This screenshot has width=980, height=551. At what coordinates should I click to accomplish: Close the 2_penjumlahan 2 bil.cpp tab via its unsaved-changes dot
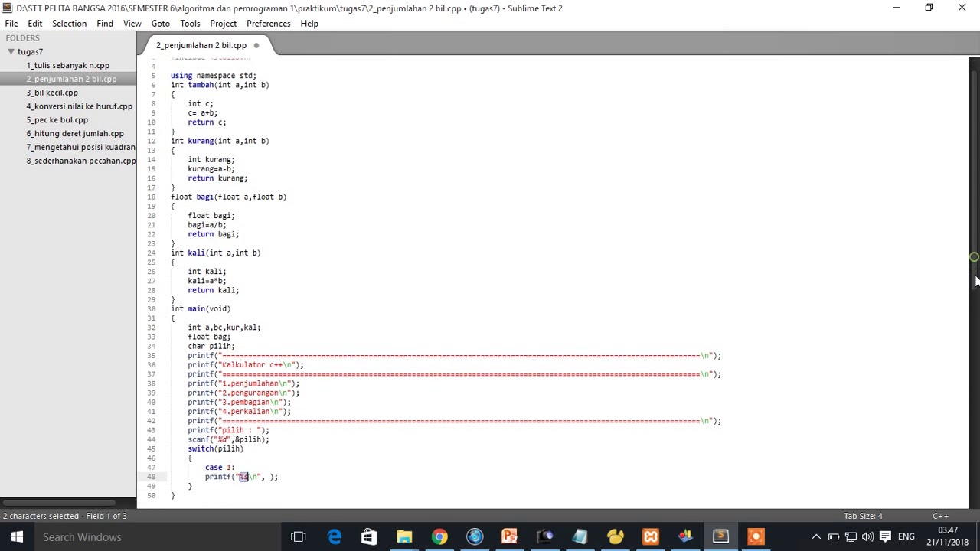pyautogui.click(x=256, y=45)
